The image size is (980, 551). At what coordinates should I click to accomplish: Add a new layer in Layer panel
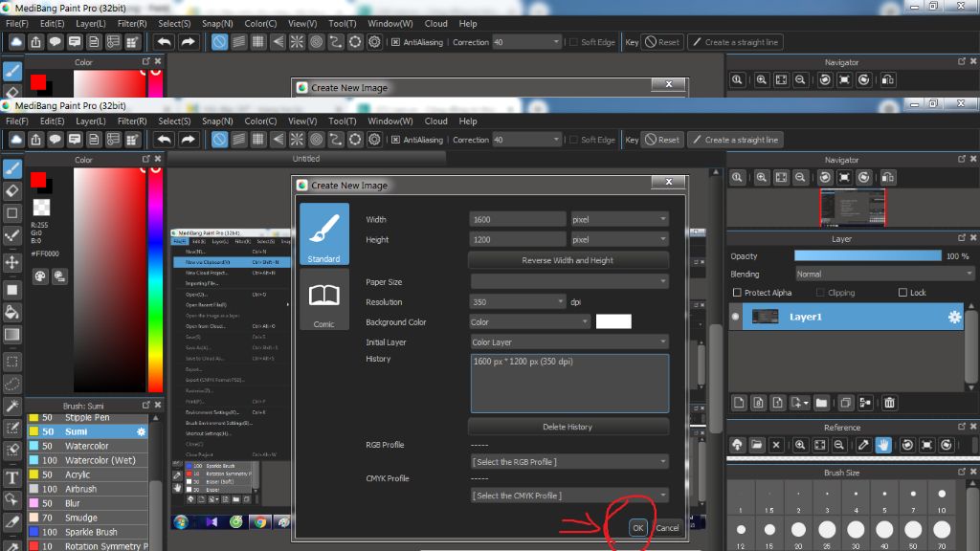[x=739, y=403]
